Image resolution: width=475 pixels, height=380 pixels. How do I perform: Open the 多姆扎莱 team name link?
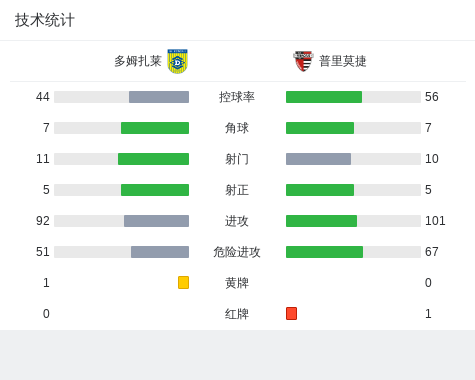pyautogui.click(x=138, y=61)
